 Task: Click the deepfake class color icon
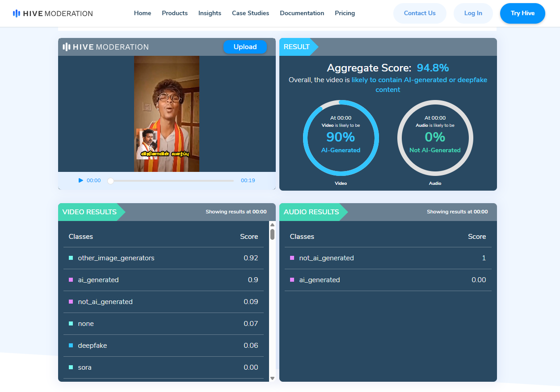pos(71,346)
